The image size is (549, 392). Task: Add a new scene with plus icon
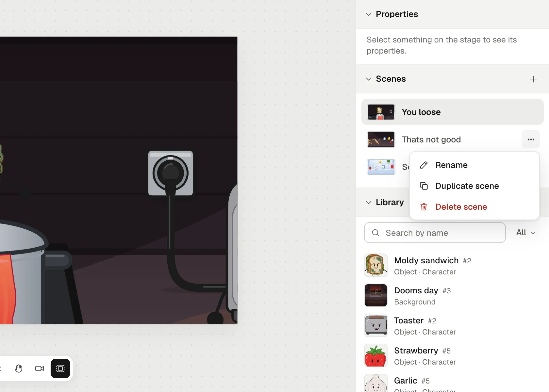[533, 79]
